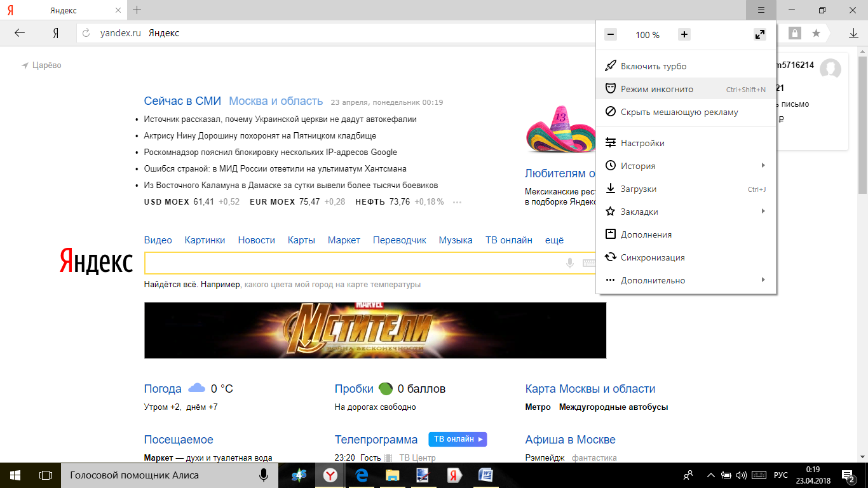Expand the 'Закладки' submenu
The height and width of the screenshot is (488, 868).
coord(686,212)
